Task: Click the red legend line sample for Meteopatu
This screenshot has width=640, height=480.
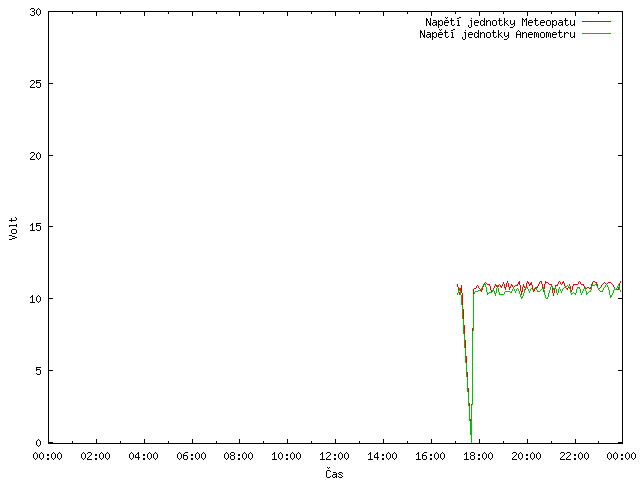Action: (596, 22)
